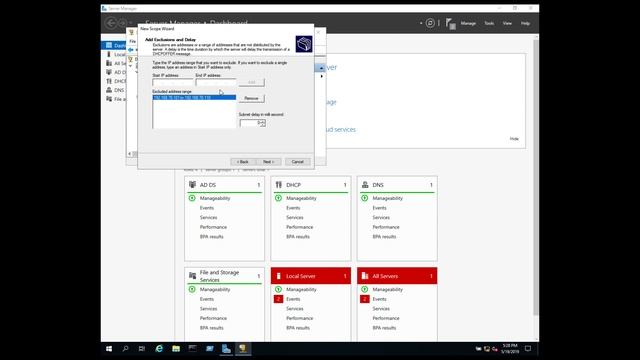Open the View menu
This screenshot has width=640, height=360.
point(507,23)
